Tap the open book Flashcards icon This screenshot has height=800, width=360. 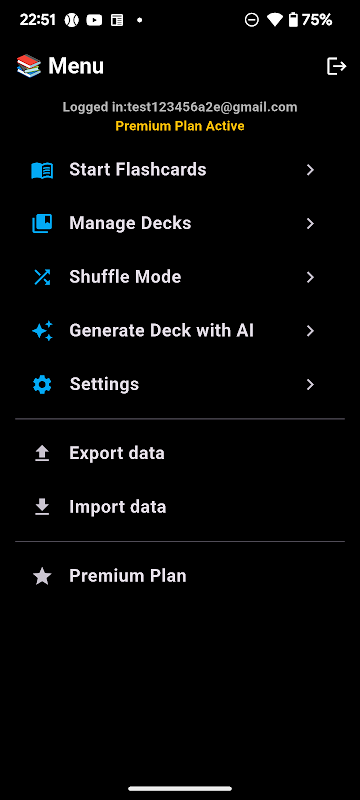(42, 170)
